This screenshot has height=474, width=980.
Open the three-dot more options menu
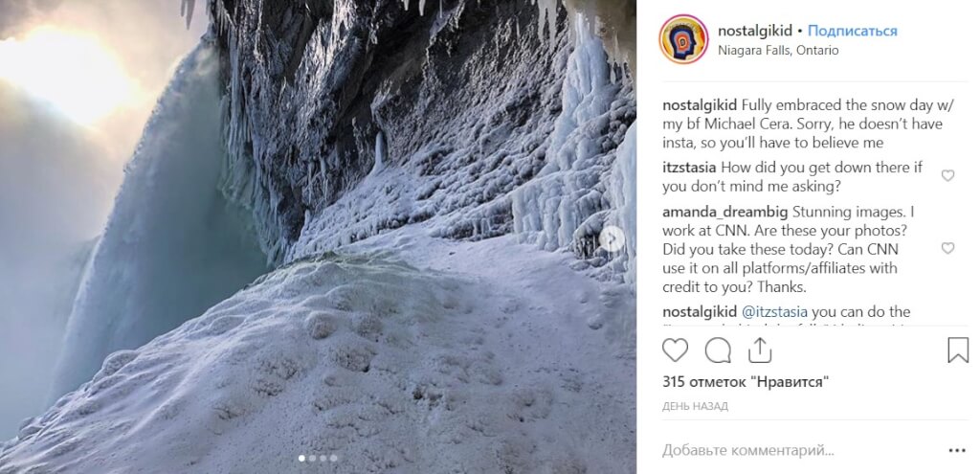(x=957, y=449)
